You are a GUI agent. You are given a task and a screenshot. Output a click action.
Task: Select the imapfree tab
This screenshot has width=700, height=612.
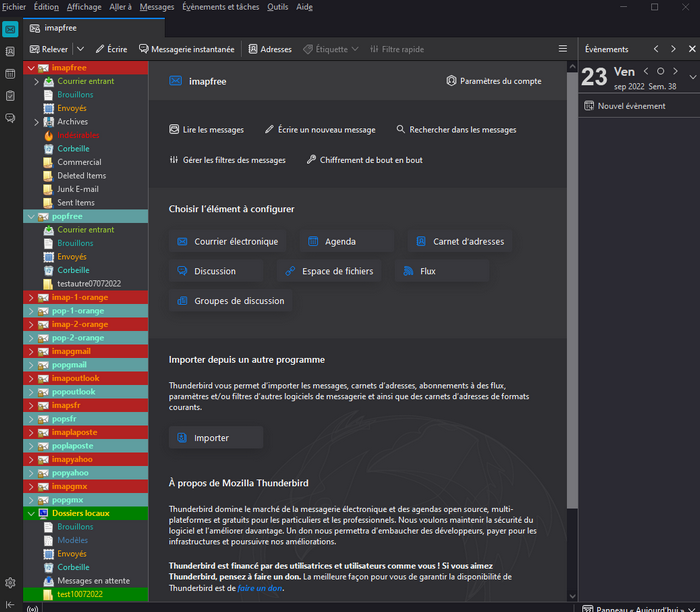coord(94,28)
